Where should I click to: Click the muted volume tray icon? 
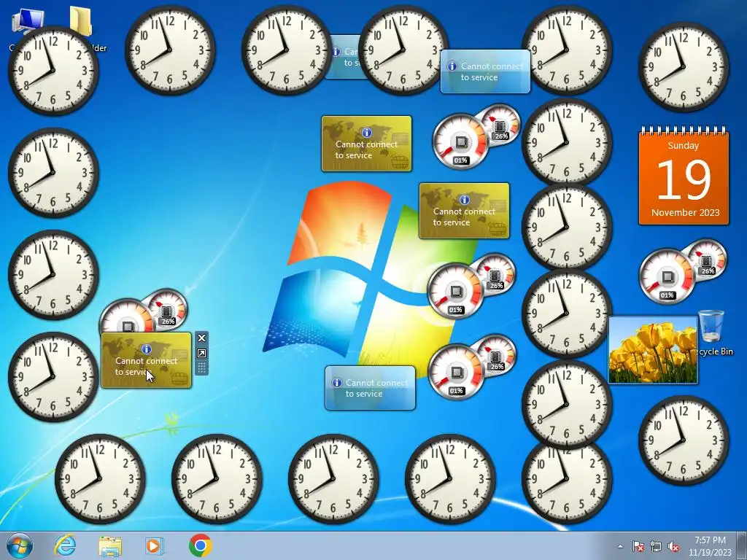point(673,546)
